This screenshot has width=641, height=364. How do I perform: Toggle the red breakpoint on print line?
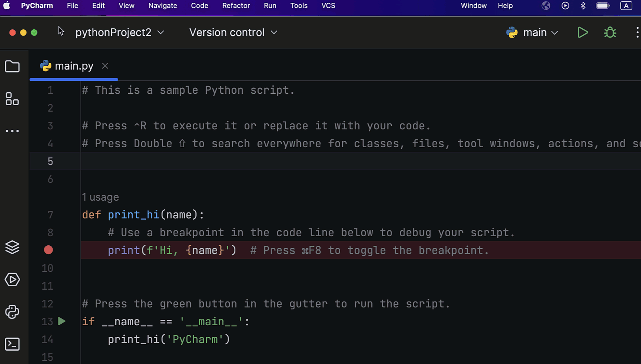[48, 250]
